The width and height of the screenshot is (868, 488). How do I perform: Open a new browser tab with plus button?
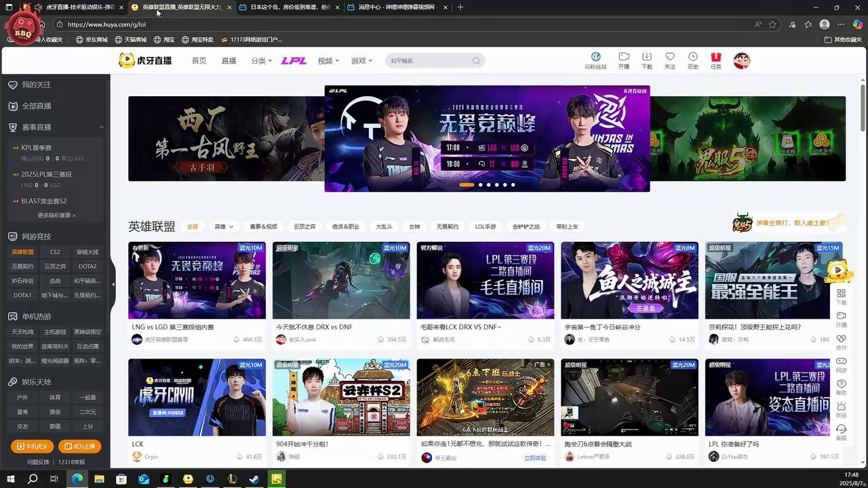point(460,7)
